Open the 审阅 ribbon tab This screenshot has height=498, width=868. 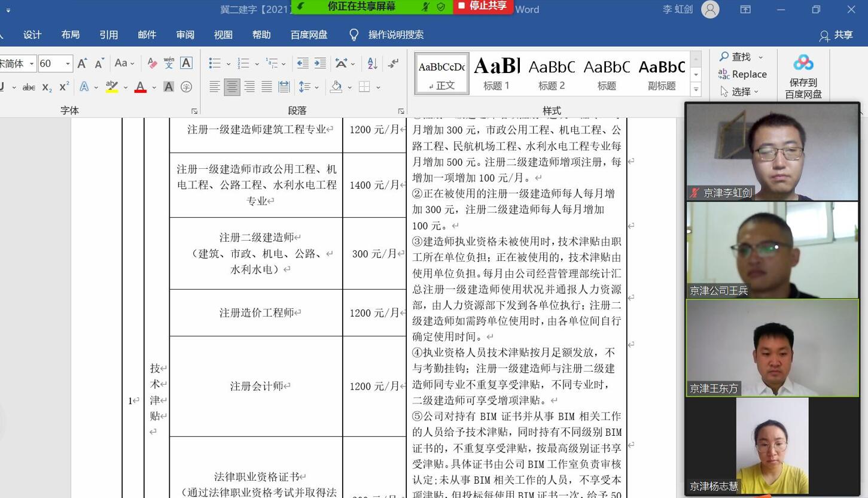[185, 35]
